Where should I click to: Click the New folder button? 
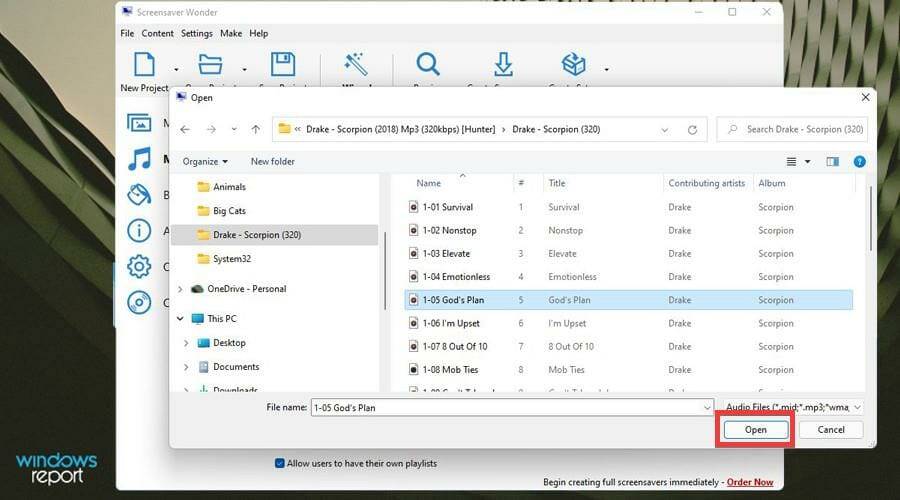(273, 162)
